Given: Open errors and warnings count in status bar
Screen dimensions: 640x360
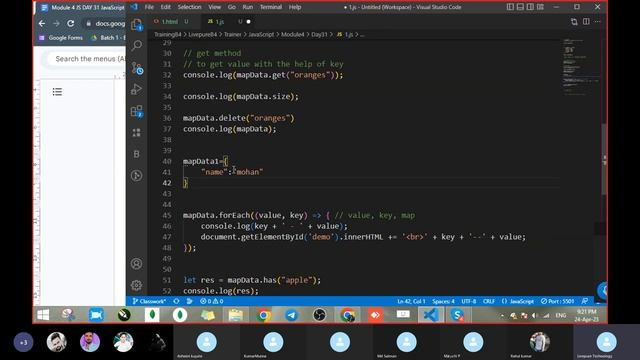Looking at the screenshot, I should (211, 301).
